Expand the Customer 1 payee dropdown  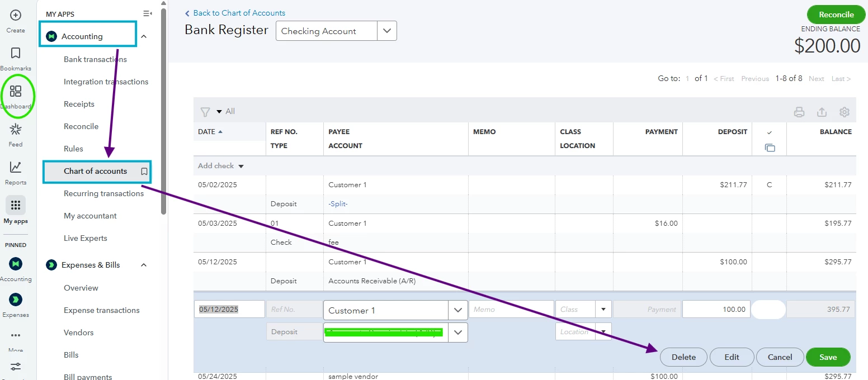(x=458, y=310)
